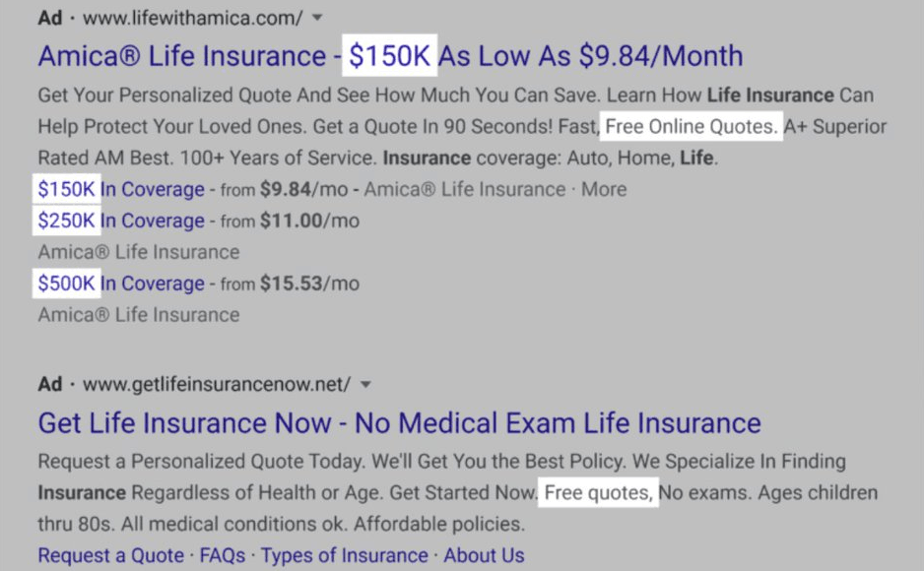Click the Ad label before lifewithamica URL

click(50, 18)
